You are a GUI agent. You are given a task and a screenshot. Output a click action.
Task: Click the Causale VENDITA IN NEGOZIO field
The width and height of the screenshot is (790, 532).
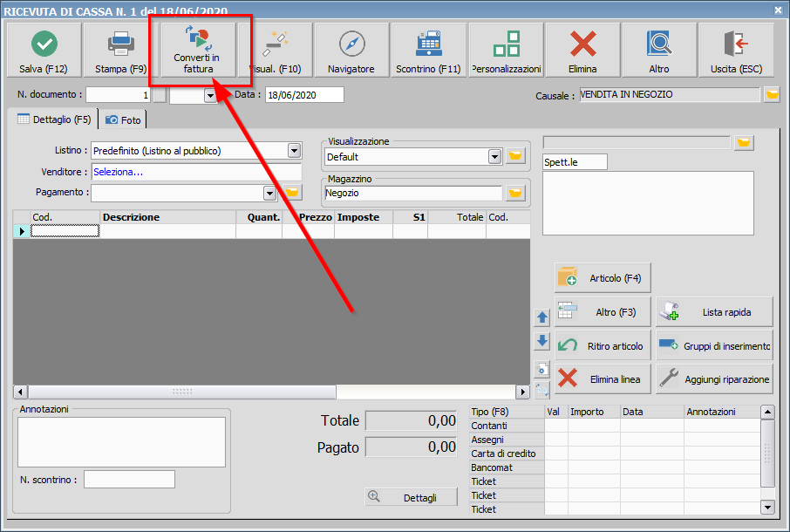coord(670,94)
